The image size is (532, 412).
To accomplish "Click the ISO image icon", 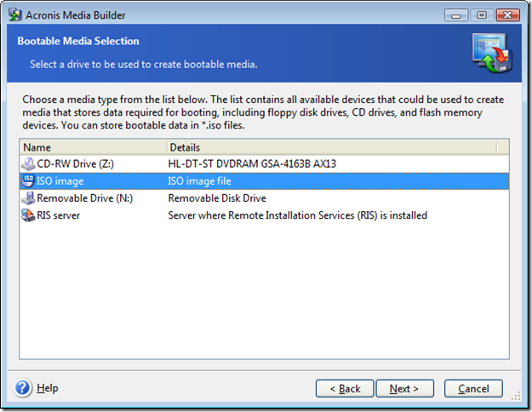I will (x=28, y=180).
